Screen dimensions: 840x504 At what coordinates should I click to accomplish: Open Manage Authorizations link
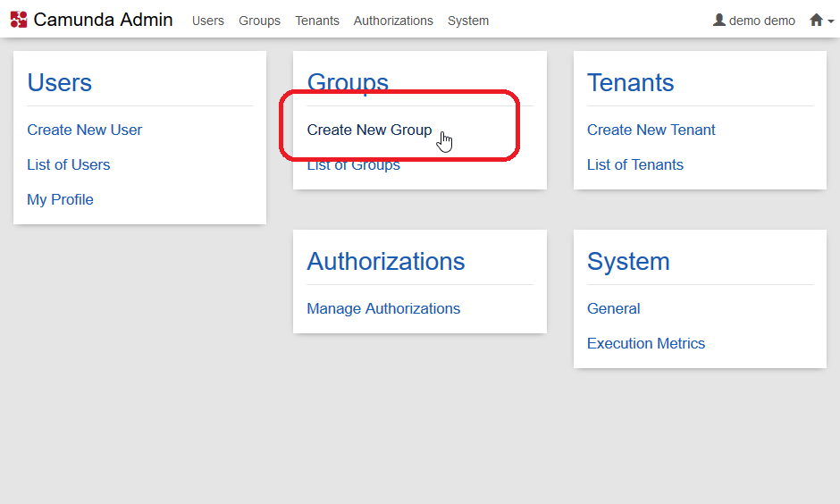tap(383, 308)
